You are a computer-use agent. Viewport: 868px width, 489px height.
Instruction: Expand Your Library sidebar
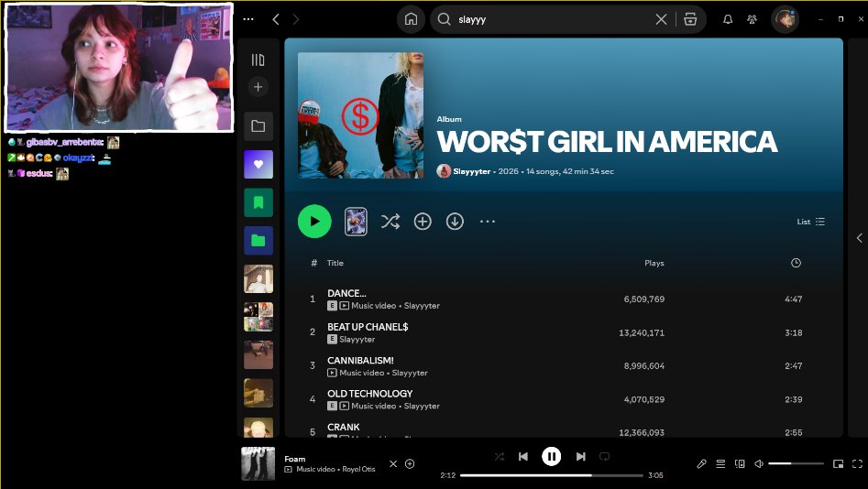258,60
